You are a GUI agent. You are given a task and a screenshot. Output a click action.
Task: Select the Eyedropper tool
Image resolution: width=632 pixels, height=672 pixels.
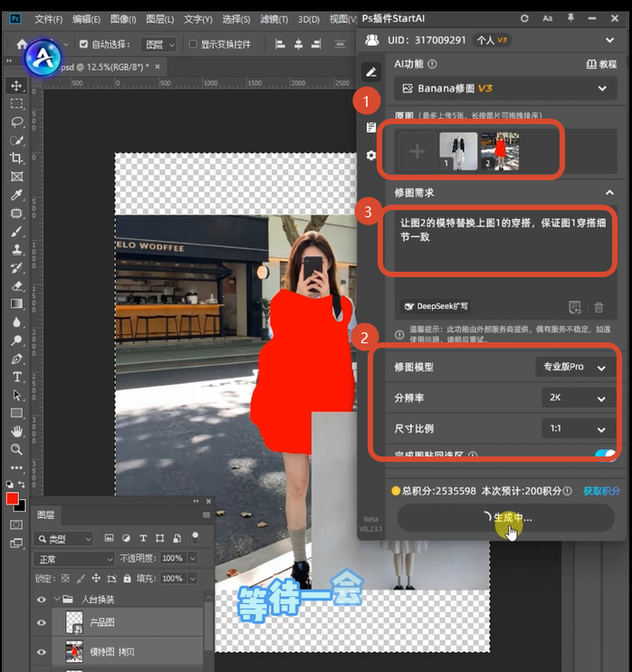pyautogui.click(x=16, y=195)
